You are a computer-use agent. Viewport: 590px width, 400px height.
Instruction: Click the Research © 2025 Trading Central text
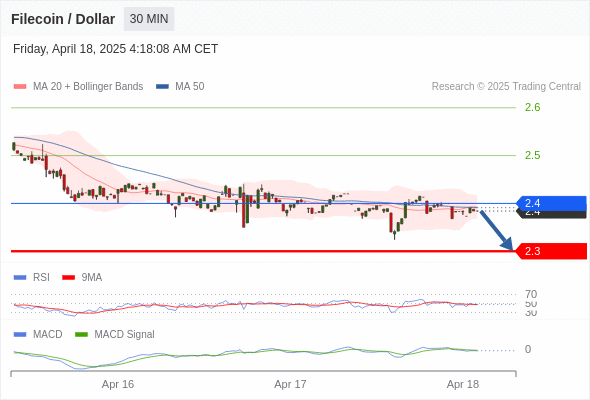pos(506,87)
